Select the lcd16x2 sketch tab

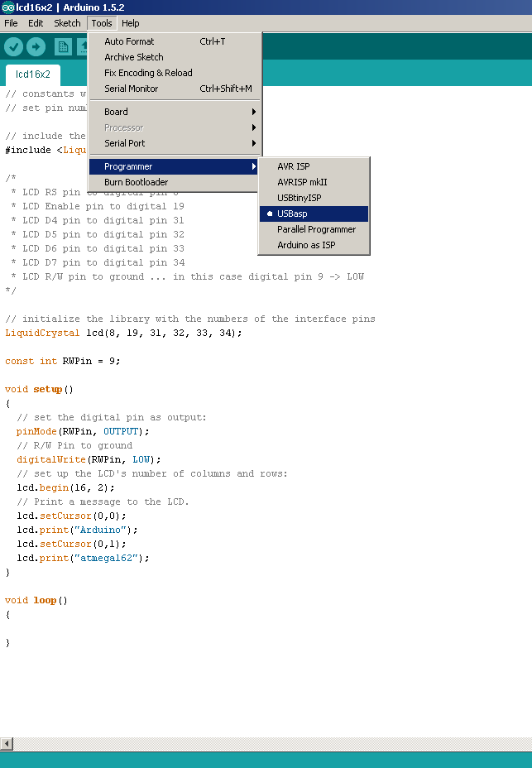(33, 74)
